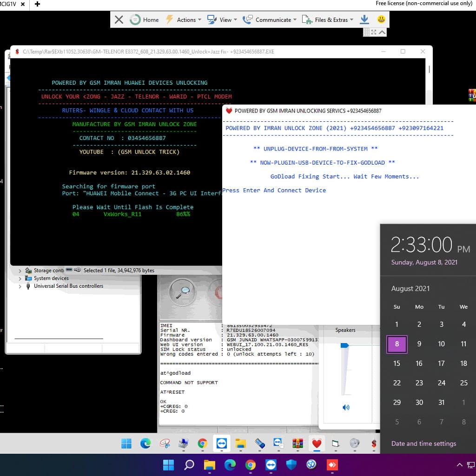Screen dimensions: 476x476
Task: Click the August 2021 month header
Action: coord(410,288)
